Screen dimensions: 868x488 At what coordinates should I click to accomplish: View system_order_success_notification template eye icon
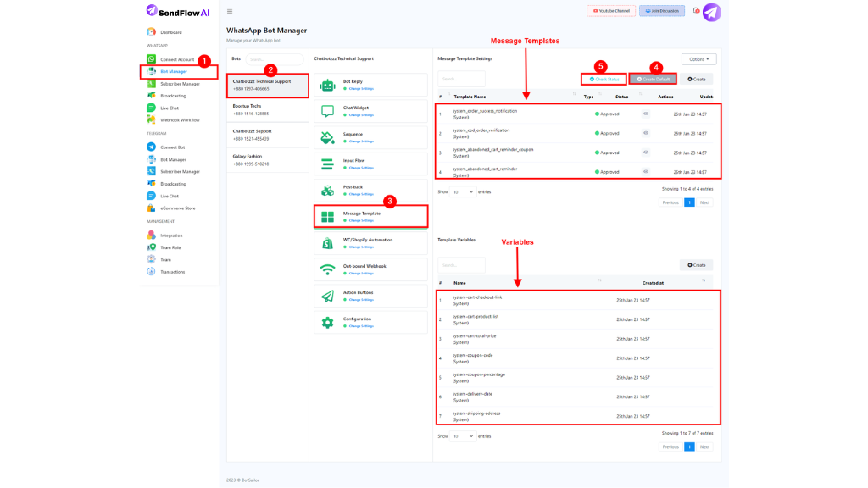point(645,114)
